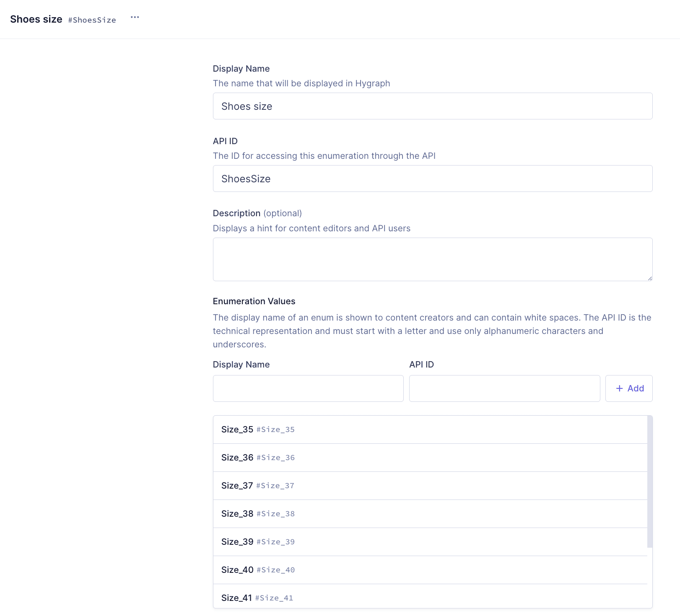Focus the empty enumeration value Display Name input
Image resolution: width=680 pixels, height=616 pixels.
tap(308, 388)
